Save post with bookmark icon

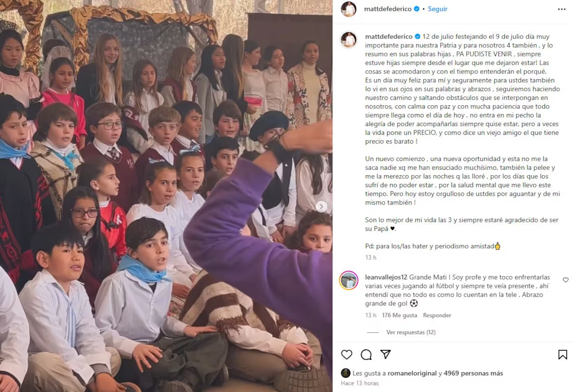pyautogui.click(x=563, y=354)
